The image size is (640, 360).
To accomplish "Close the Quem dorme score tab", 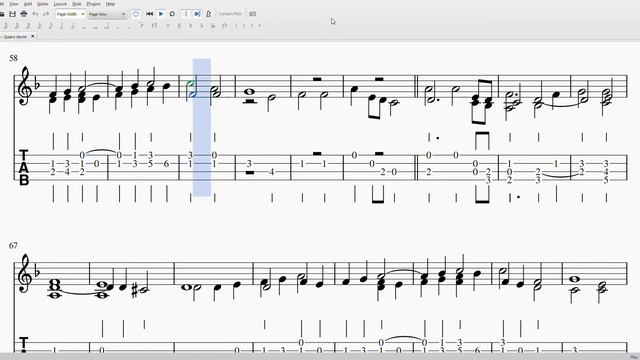I will click(x=33, y=36).
